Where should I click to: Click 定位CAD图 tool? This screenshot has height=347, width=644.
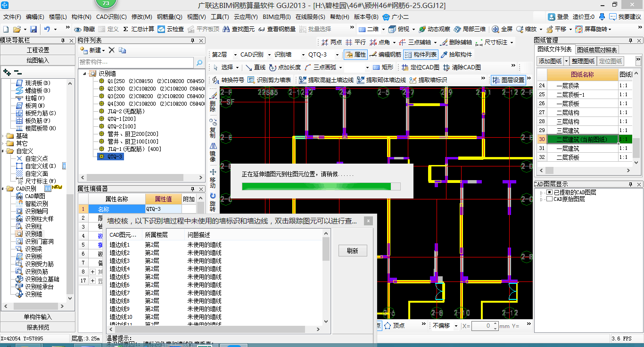(421, 67)
